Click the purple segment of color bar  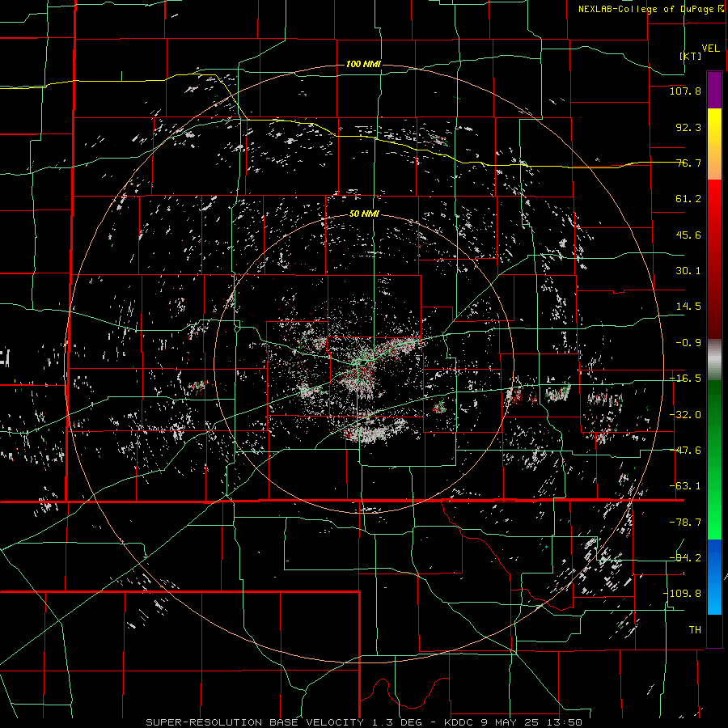(x=714, y=90)
